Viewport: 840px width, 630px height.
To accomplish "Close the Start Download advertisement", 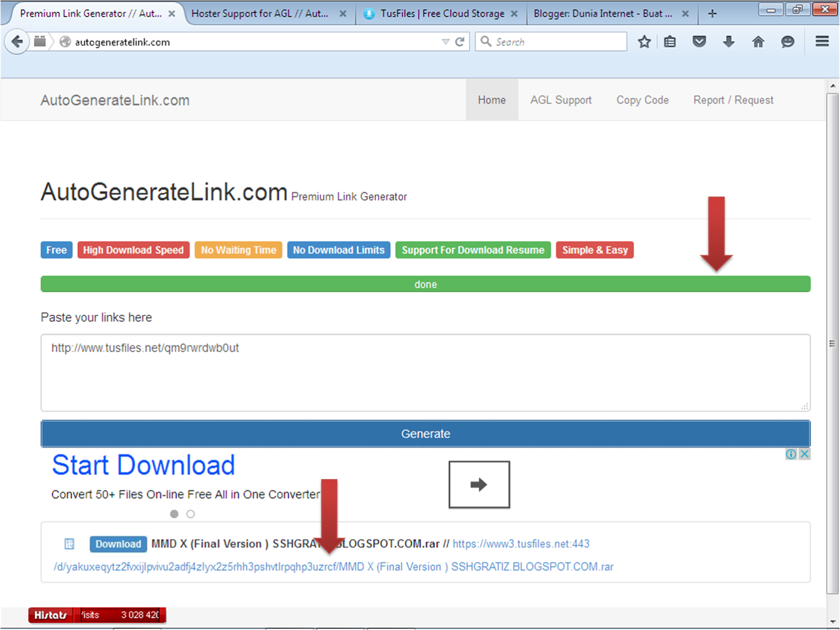I will coord(804,454).
